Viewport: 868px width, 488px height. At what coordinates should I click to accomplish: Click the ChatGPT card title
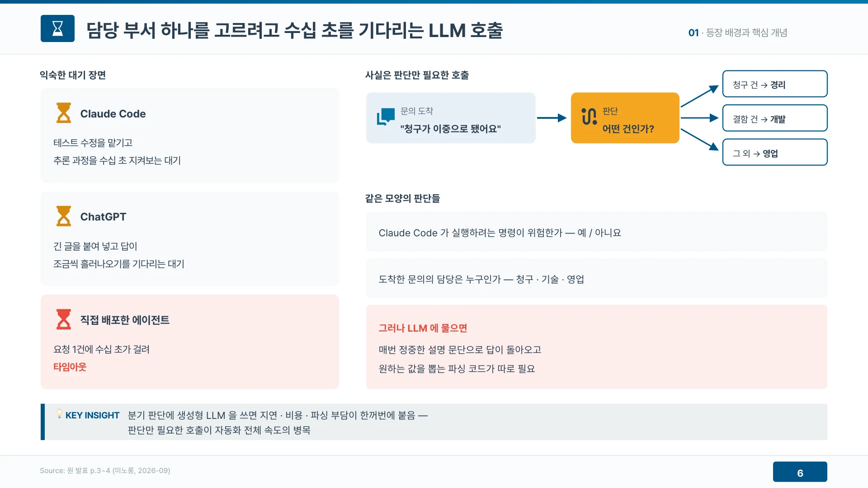pos(103,217)
